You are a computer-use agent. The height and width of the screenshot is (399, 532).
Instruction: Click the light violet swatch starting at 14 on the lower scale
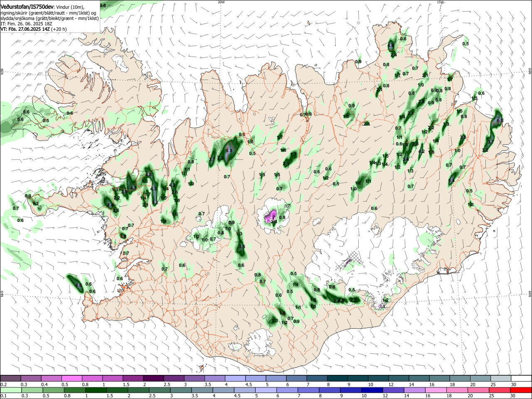click(414, 390)
